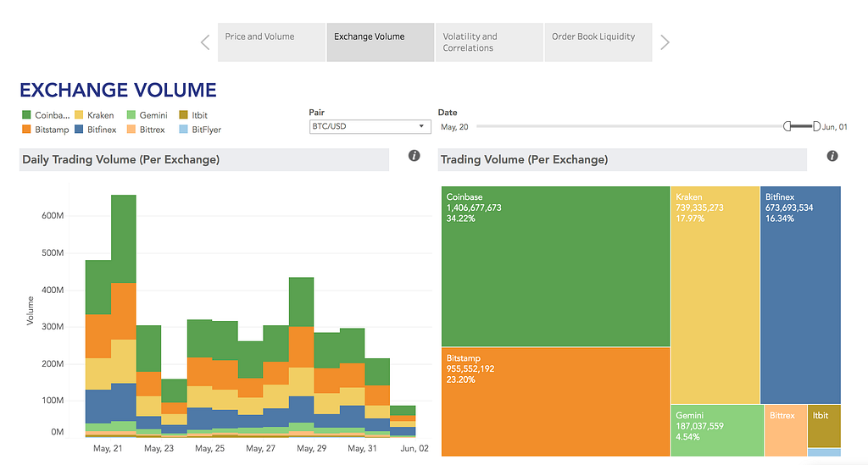
Task: Open the Price and Volume tab
Action: [271, 42]
